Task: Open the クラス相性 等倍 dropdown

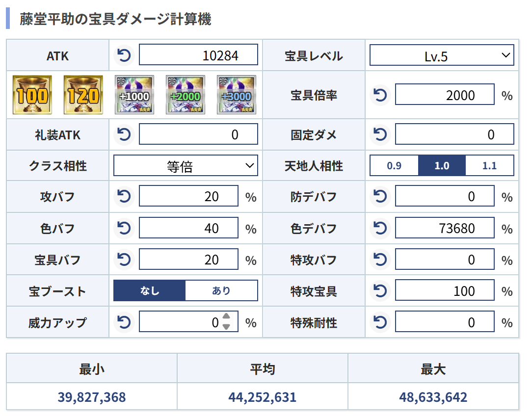Action: point(186,165)
